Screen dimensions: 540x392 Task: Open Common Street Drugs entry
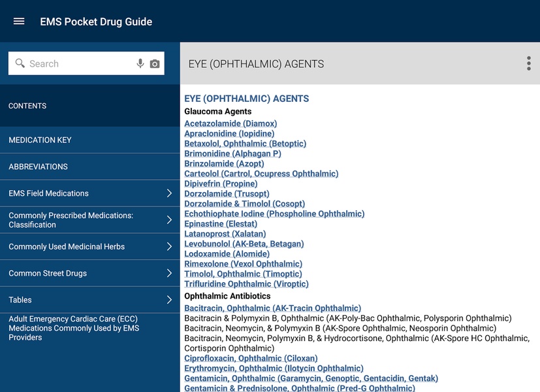(x=90, y=273)
